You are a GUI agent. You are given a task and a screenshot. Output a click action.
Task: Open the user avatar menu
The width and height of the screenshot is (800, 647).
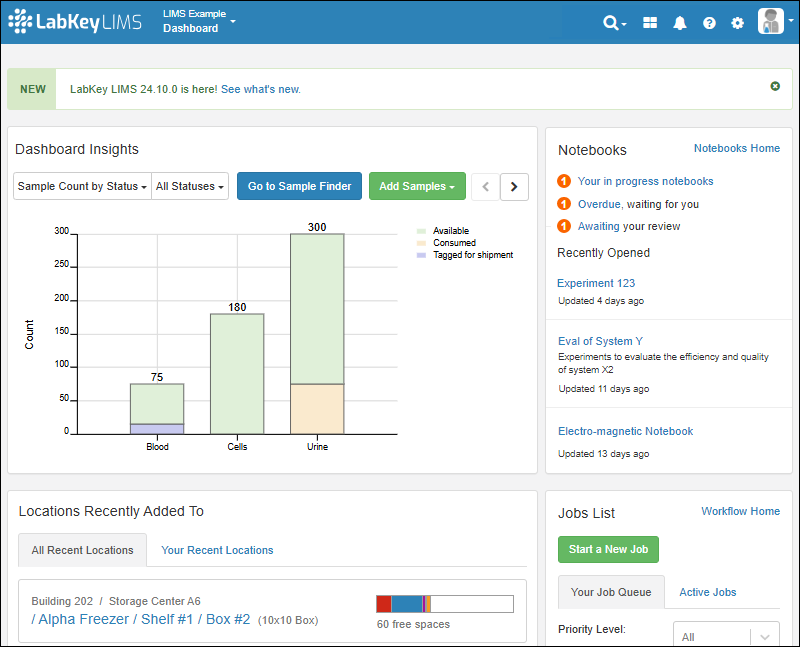pos(774,21)
